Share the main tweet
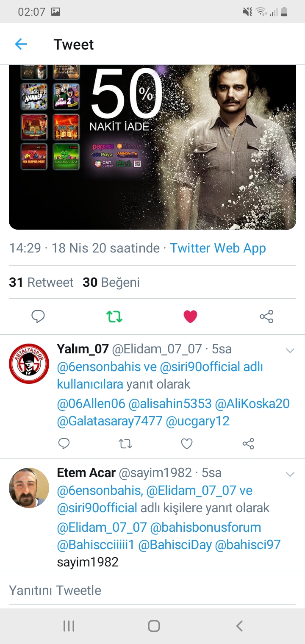This screenshot has width=305, height=644. pyautogui.click(x=266, y=316)
